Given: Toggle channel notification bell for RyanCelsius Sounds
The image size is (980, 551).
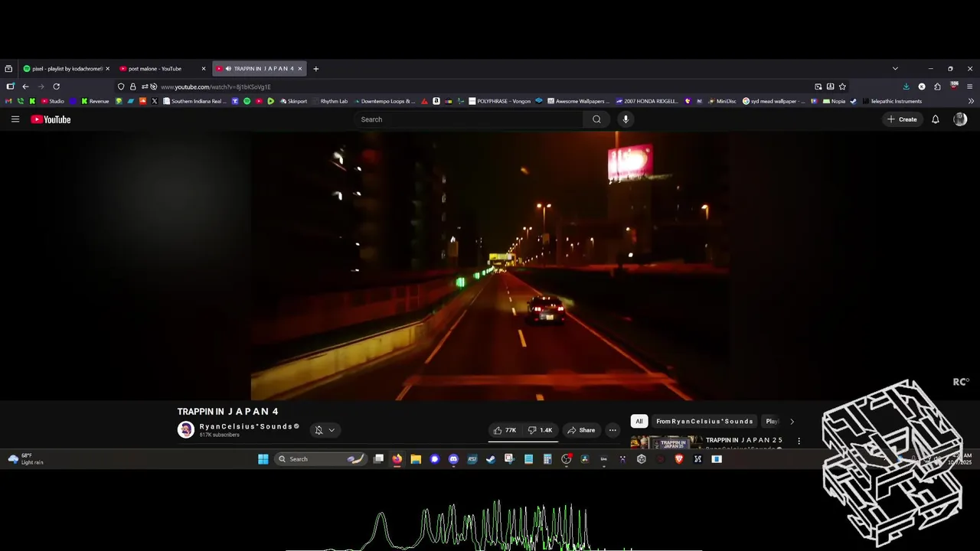Looking at the screenshot, I should [x=319, y=430].
